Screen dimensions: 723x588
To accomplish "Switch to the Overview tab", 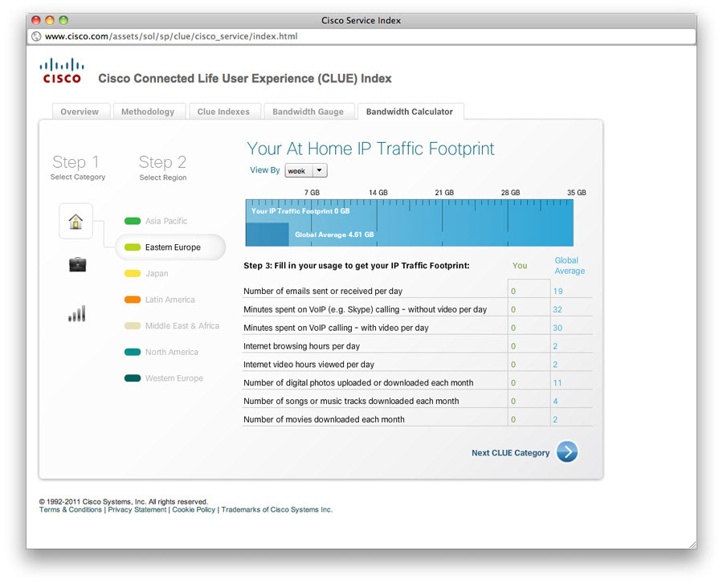I will coord(80,112).
